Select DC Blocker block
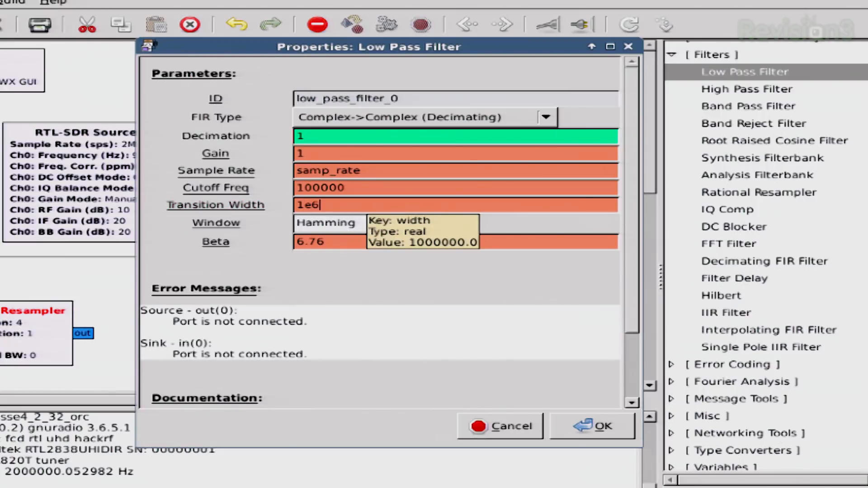The width and height of the screenshot is (868, 488). 734,226
